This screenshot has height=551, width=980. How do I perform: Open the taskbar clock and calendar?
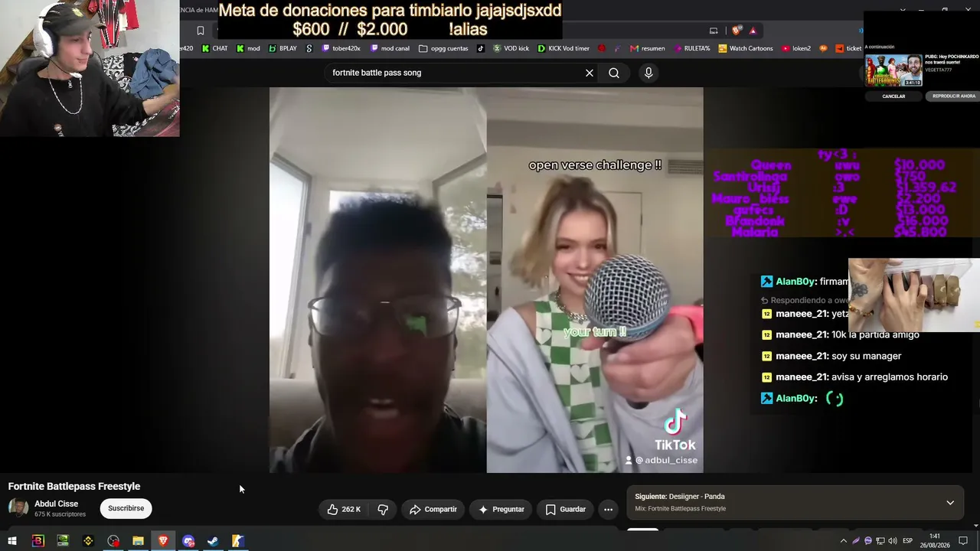click(x=935, y=541)
